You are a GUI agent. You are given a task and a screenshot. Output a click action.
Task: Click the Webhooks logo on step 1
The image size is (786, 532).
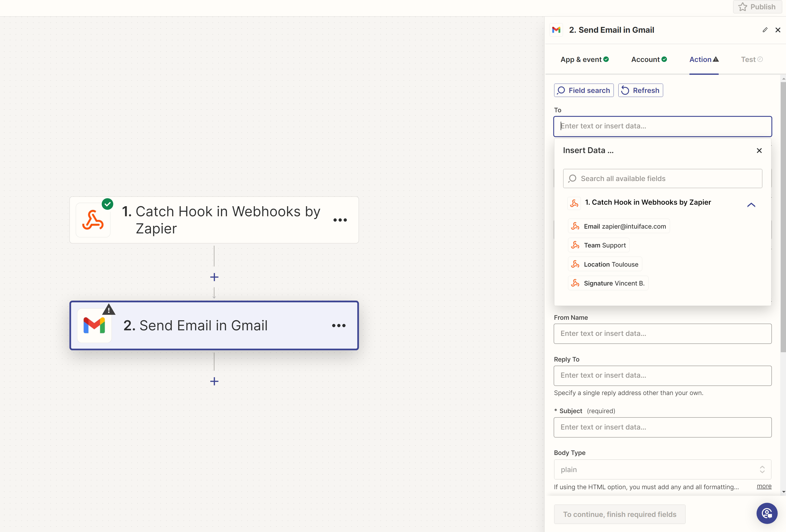93,220
